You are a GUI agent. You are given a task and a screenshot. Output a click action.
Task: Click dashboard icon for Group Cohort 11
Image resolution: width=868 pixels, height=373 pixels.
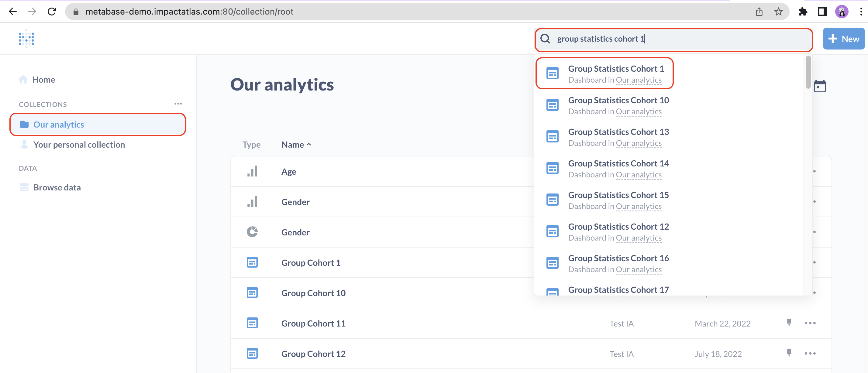(252, 323)
